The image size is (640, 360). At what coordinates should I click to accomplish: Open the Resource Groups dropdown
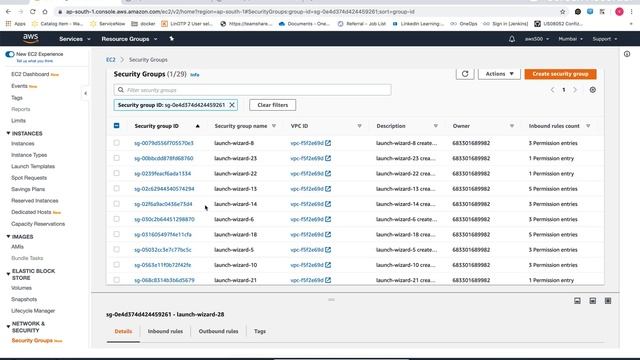pyautogui.click(x=129, y=39)
